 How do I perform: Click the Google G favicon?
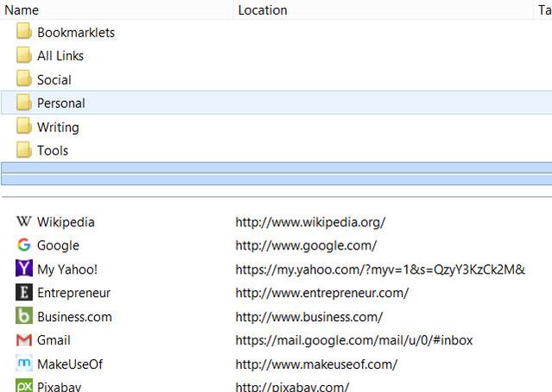[24, 244]
